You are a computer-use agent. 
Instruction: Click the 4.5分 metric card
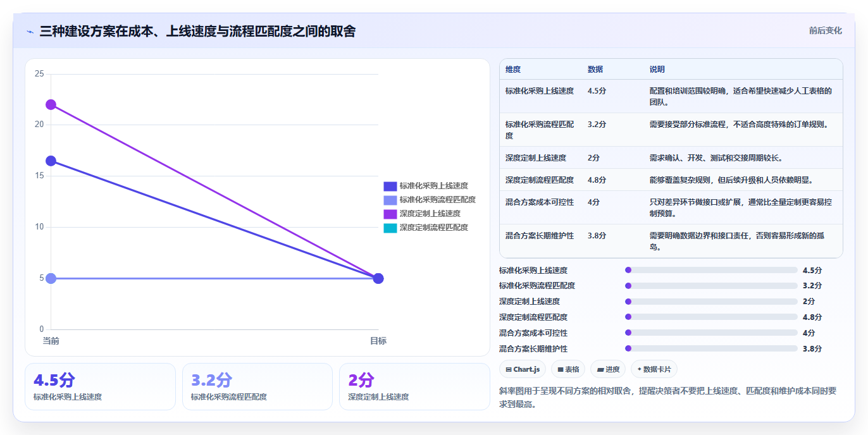click(100, 386)
